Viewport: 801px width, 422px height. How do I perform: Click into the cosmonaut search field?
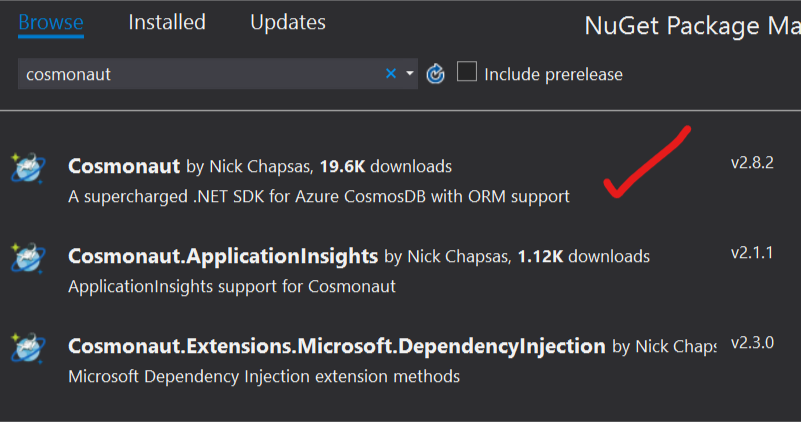(199, 74)
